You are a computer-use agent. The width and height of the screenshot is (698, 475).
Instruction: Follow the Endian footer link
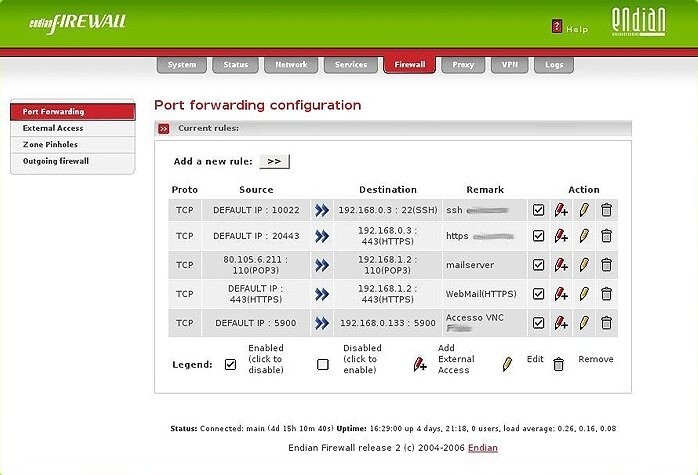(483, 448)
